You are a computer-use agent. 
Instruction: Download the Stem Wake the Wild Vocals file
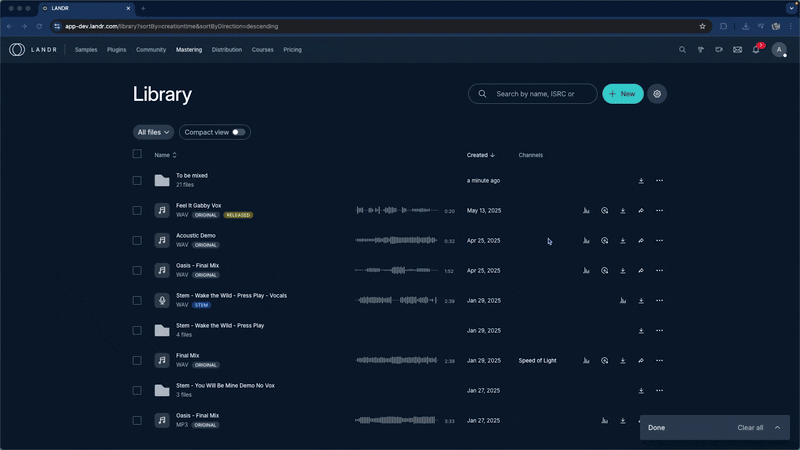[x=641, y=301]
